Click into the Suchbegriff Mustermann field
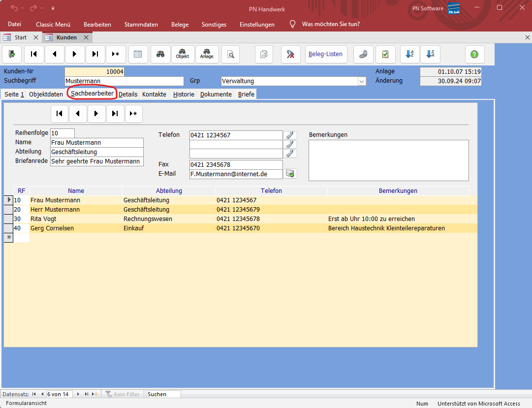 tap(124, 81)
